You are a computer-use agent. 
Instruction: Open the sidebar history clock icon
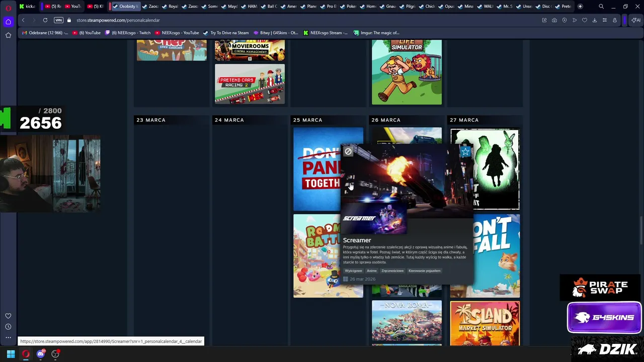pos(8,327)
